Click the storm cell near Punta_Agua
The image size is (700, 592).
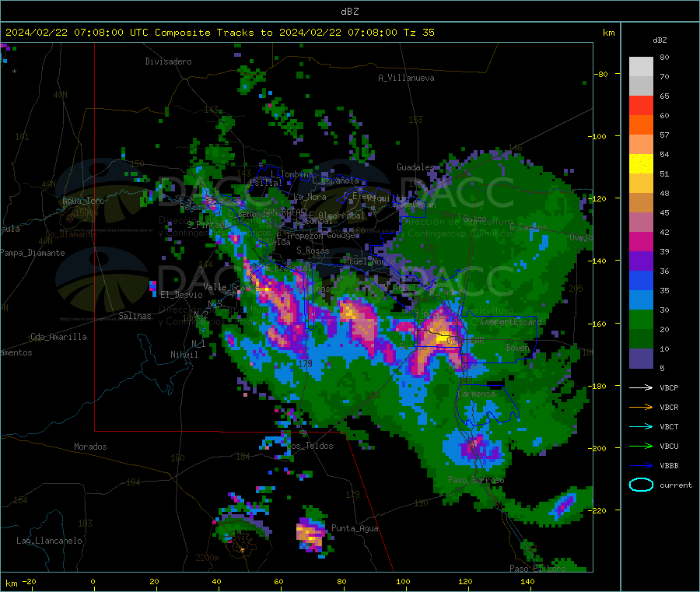pos(310,534)
